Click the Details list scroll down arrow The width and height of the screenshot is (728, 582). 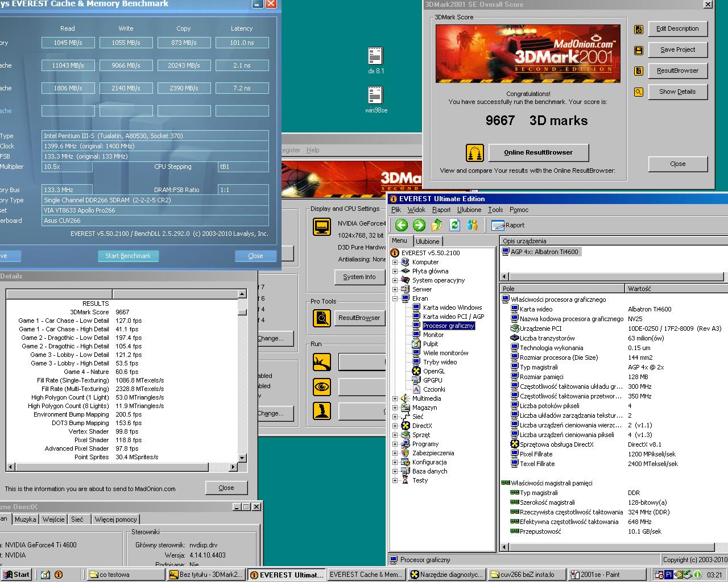(x=242, y=458)
